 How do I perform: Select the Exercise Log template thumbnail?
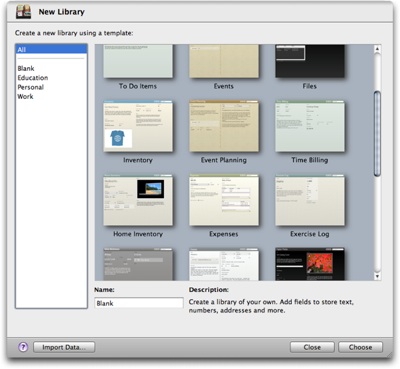click(310, 200)
